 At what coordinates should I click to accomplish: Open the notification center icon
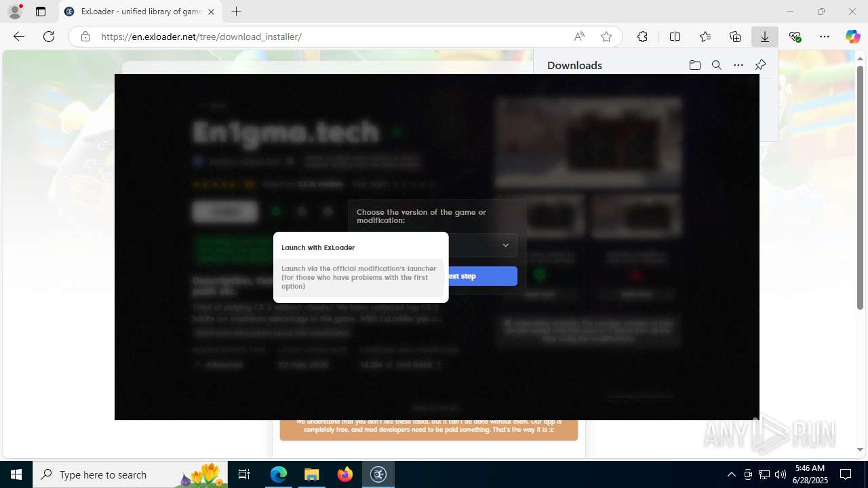(x=846, y=474)
